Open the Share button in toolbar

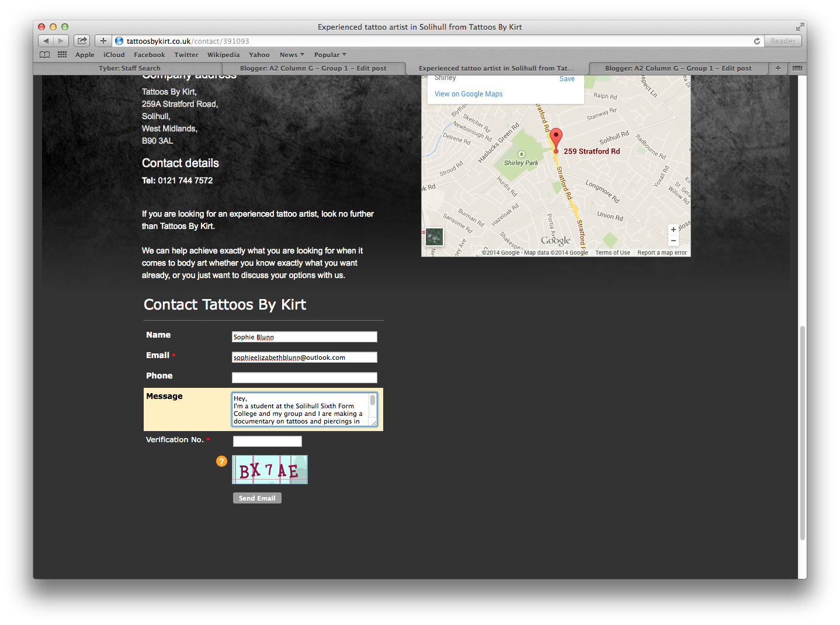pos(82,41)
